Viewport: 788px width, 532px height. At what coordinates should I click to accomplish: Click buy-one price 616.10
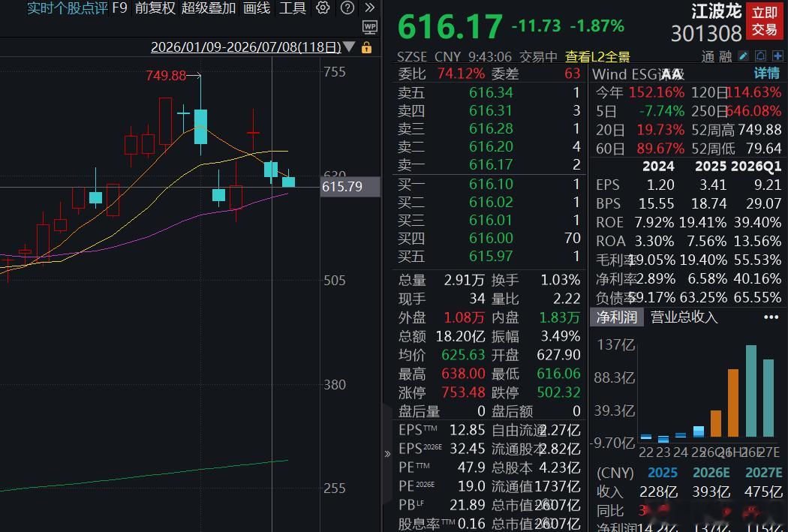pos(491,185)
